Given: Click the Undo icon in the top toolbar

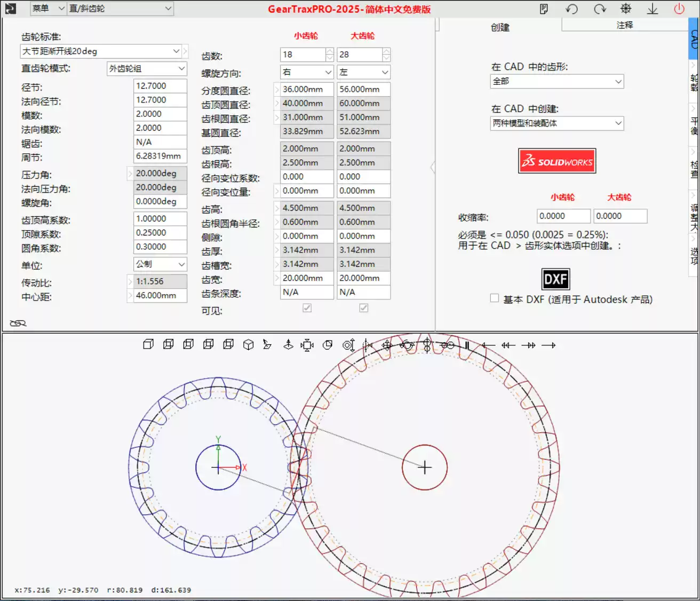Looking at the screenshot, I should click(x=572, y=9).
